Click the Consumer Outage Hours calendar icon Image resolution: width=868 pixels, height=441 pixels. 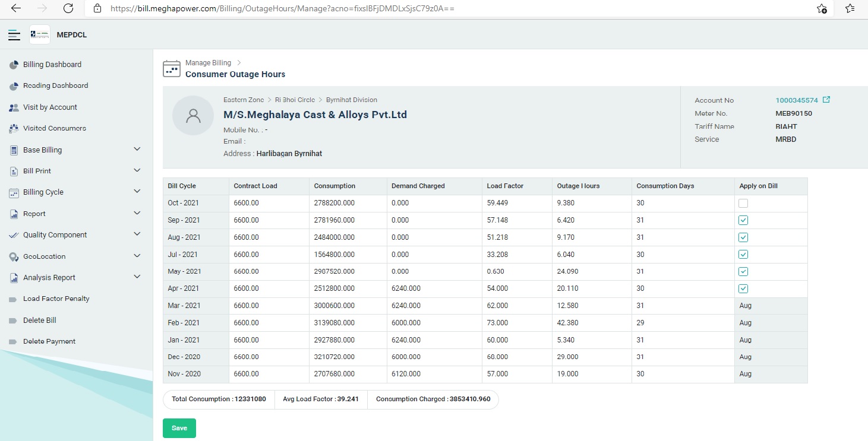click(x=172, y=69)
